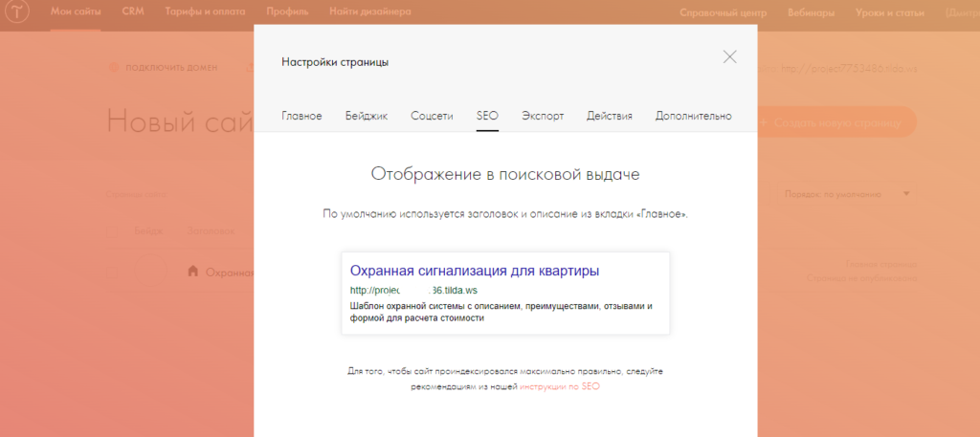980x437 pixels.
Task: Open the Бейджик tab
Action: (x=367, y=116)
